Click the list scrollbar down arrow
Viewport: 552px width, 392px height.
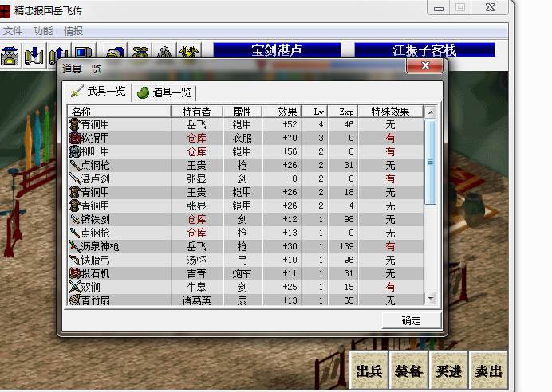click(430, 298)
